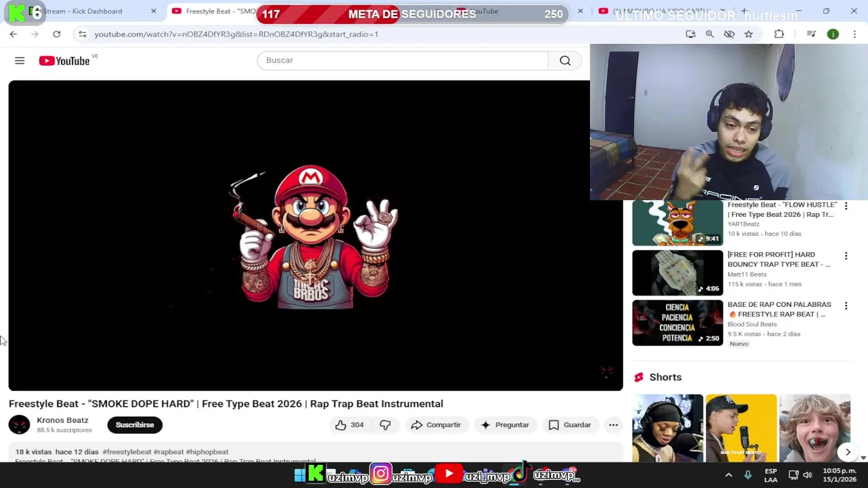Image resolution: width=868 pixels, height=488 pixels.
Task: Reload the page with the refresh icon
Action: (57, 34)
